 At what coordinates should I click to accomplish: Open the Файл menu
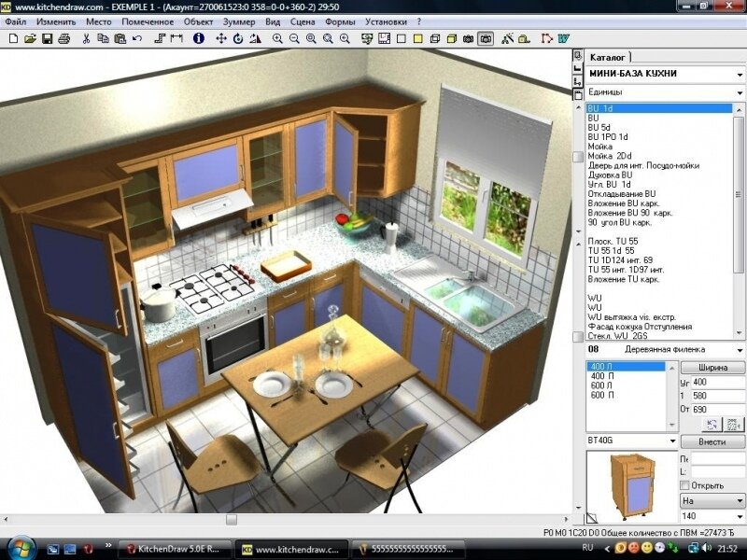coord(15,21)
